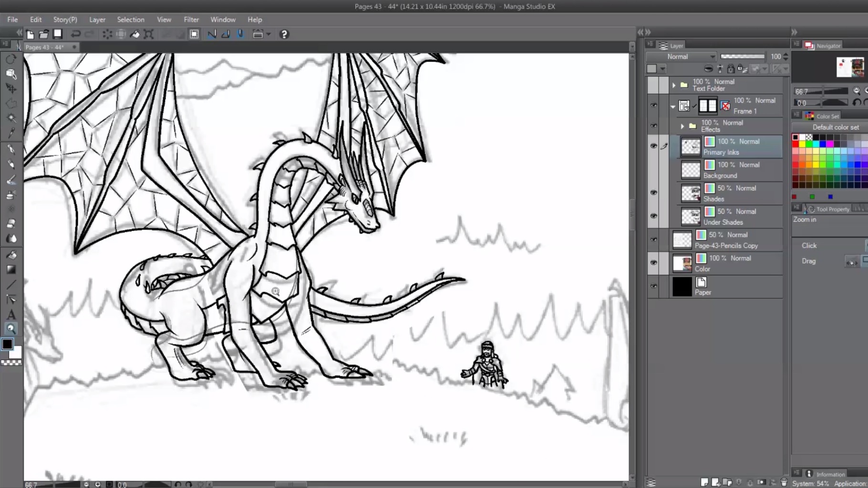Select the Airbrush tool
The image size is (868, 488).
click(11, 195)
